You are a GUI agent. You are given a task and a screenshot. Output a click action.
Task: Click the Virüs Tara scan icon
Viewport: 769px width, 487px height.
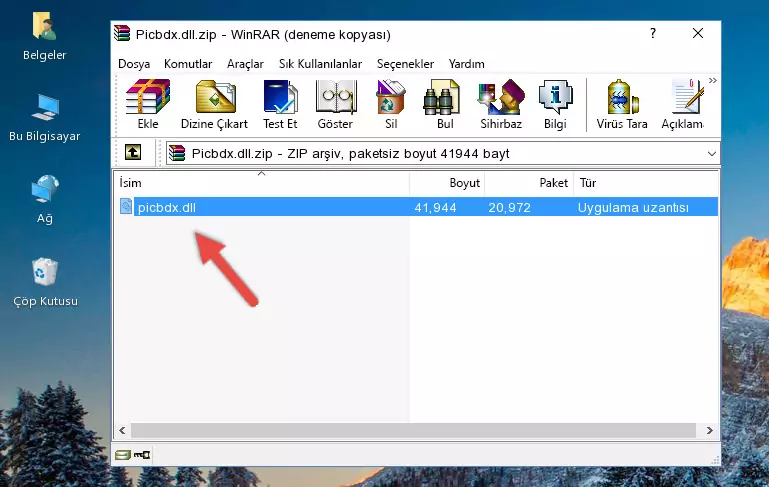[622, 104]
